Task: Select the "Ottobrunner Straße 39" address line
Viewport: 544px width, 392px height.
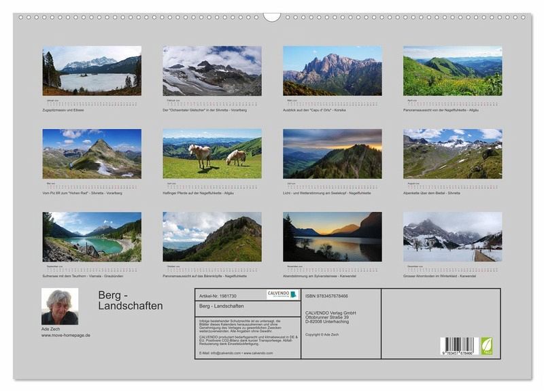Action: coord(327,317)
